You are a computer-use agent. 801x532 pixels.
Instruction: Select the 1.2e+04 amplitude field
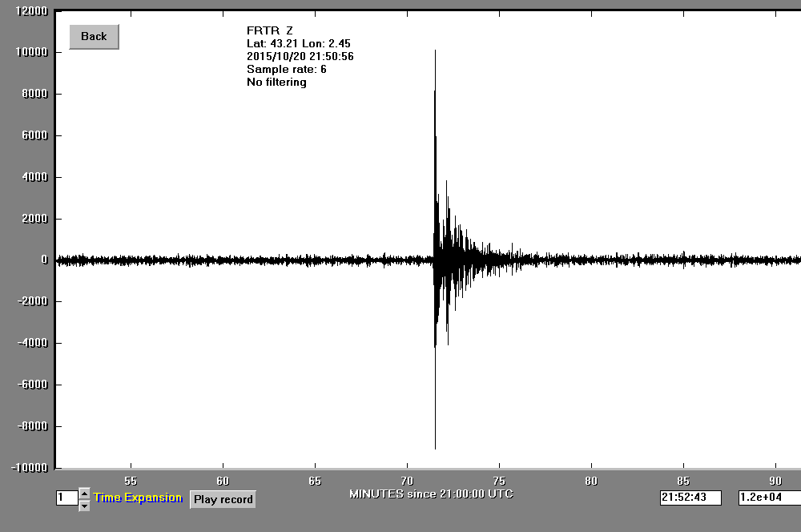pos(769,498)
